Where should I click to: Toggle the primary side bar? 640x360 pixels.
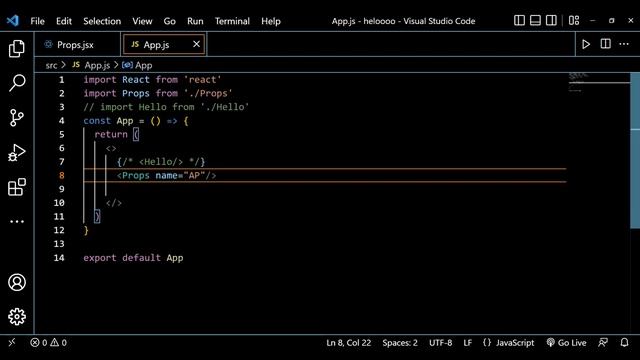[x=519, y=20]
